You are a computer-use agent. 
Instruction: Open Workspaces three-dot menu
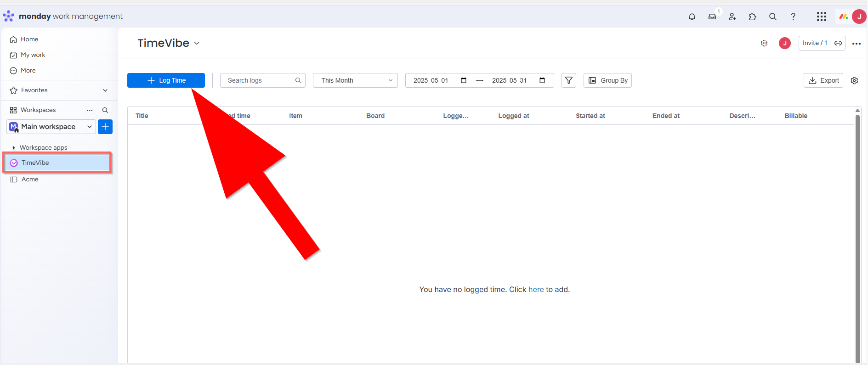90,110
